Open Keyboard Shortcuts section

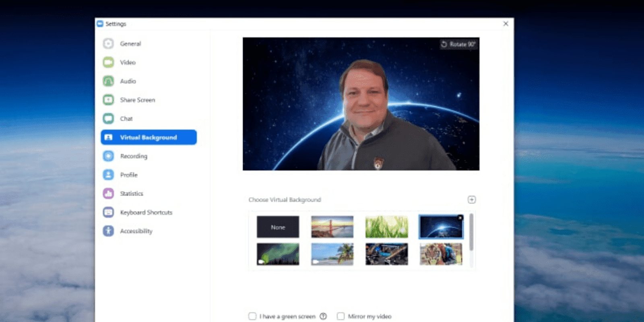pos(146,212)
